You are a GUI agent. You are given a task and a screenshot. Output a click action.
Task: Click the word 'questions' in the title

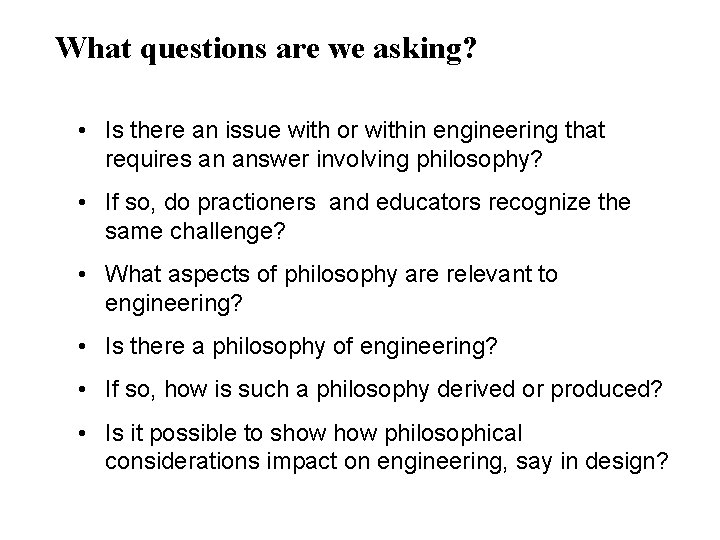tap(200, 49)
